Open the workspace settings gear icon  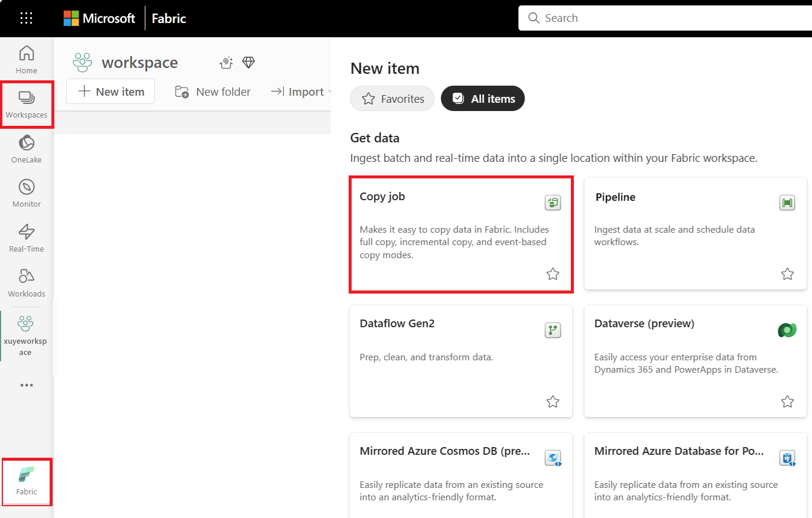point(226,62)
